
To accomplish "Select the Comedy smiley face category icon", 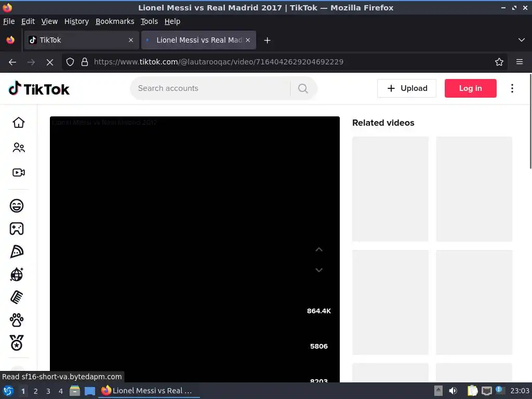I will 17,206.
